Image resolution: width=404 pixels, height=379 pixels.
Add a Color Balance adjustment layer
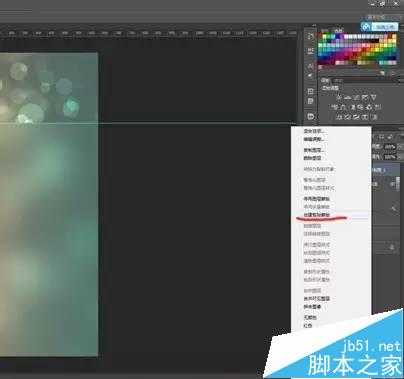click(x=343, y=107)
